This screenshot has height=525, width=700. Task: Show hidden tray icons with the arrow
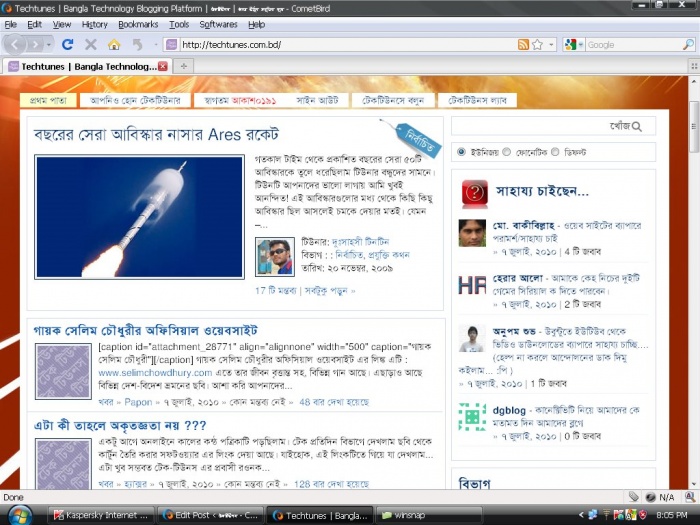(x=580, y=515)
